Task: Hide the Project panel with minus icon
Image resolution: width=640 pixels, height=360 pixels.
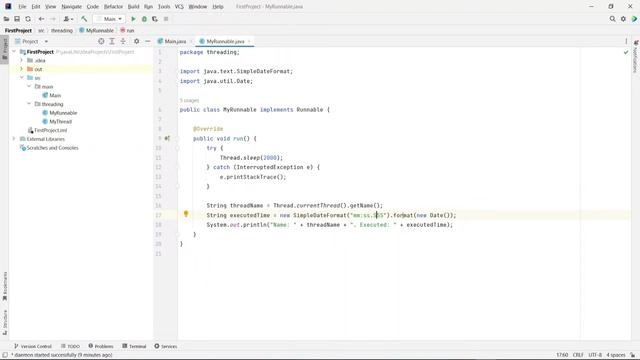Action: click(x=148, y=41)
